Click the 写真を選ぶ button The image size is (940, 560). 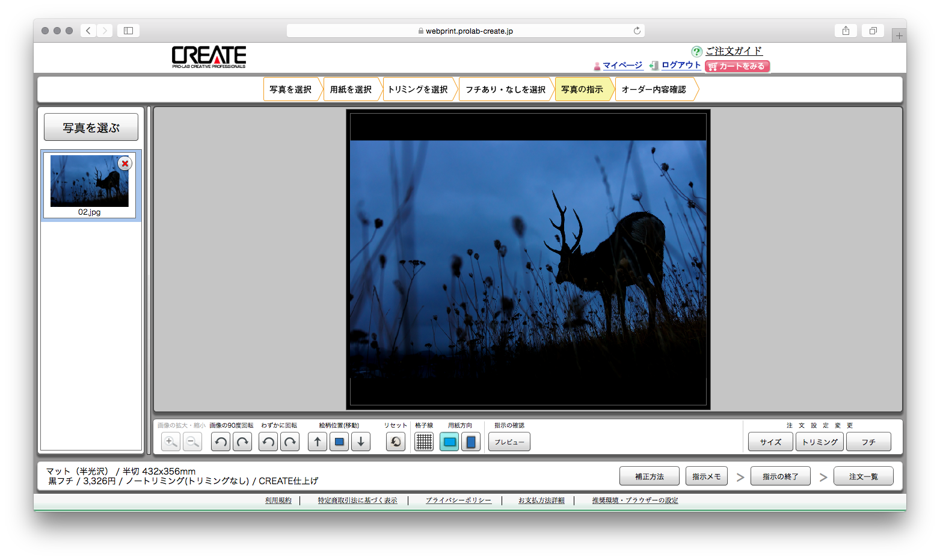(x=91, y=128)
